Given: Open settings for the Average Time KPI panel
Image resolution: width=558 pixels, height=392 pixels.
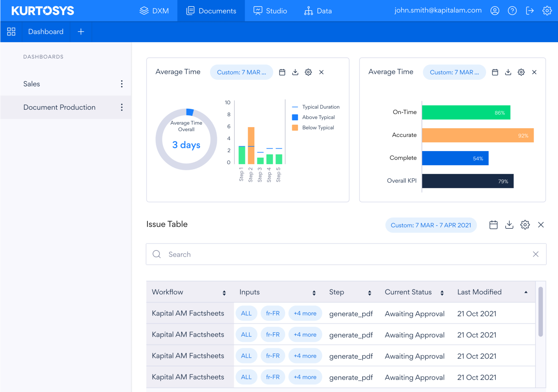Looking at the screenshot, I should coord(521,72).
